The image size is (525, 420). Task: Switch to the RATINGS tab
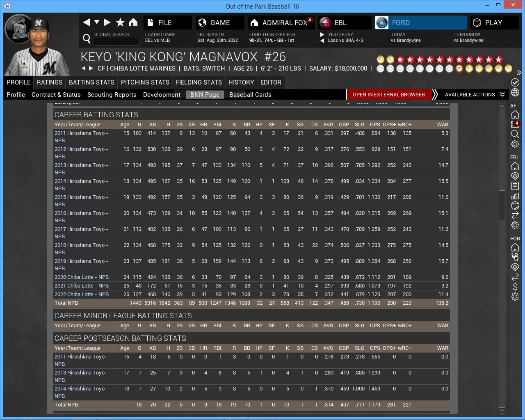click(x=50, y=82)
